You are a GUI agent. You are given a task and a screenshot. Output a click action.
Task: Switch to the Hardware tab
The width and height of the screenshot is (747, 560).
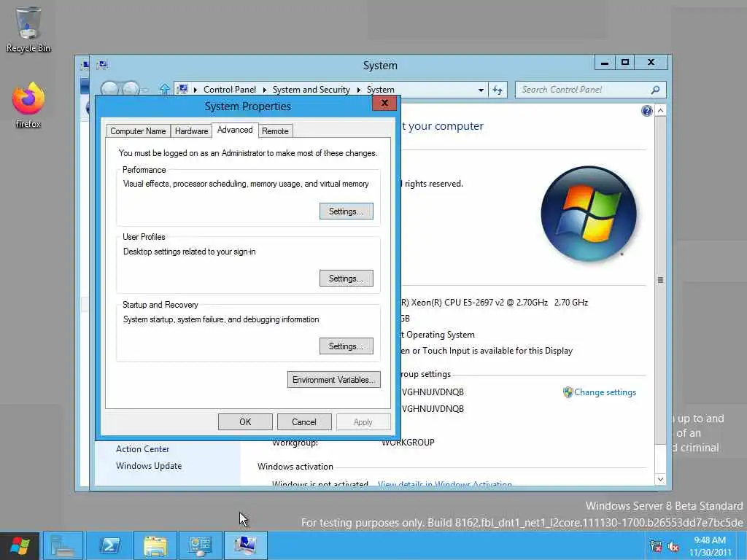(x=192, y=131)
